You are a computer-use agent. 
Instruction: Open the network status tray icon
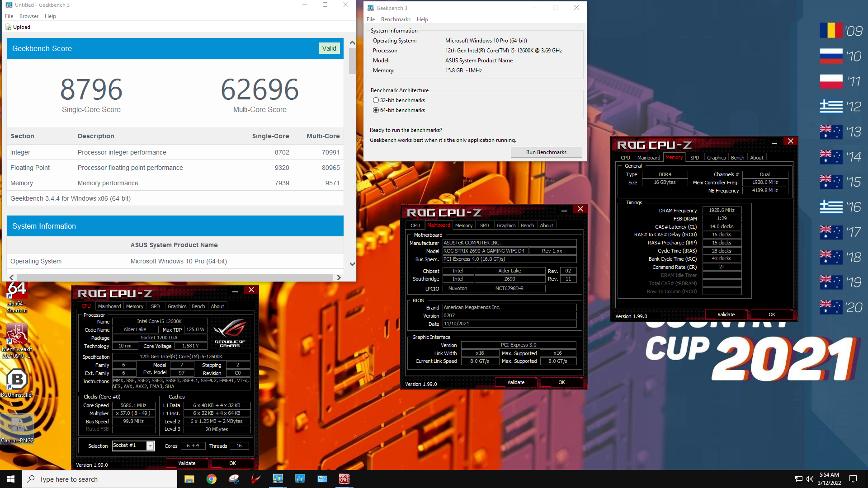(798, 479)
